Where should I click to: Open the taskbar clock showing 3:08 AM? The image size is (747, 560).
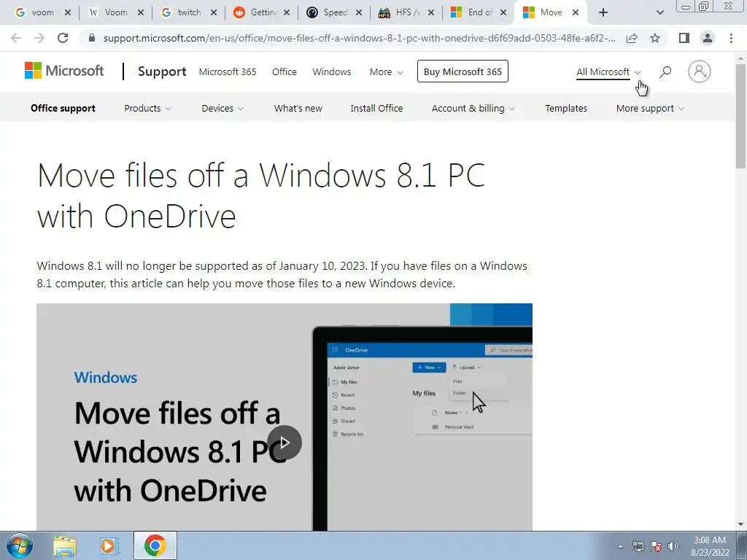[x=710, y=546]
